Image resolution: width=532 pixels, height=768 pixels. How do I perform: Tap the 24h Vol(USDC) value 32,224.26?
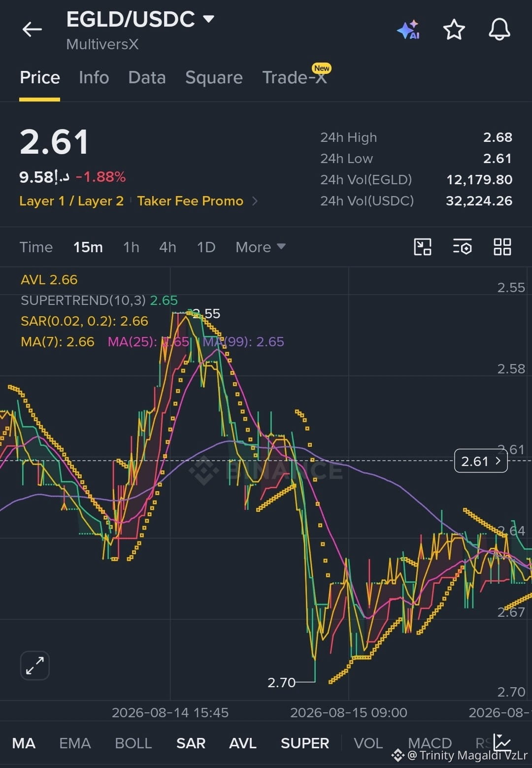479,200
